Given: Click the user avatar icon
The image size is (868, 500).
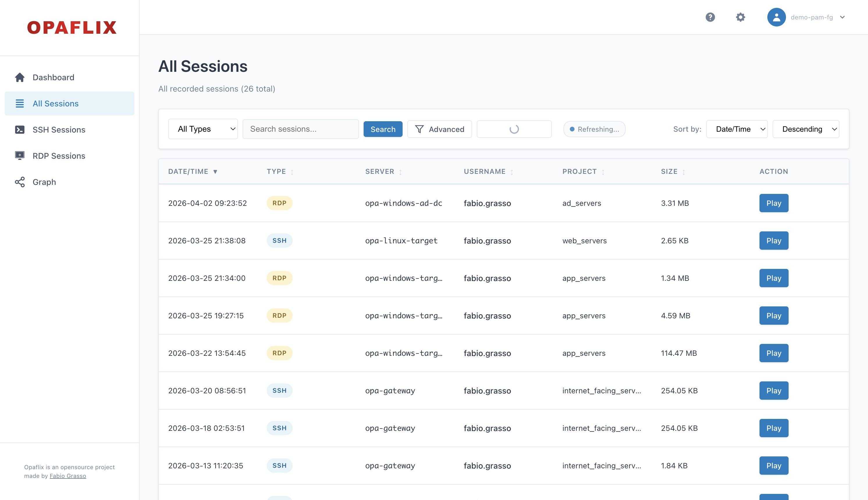Looking at the screenshot, I should point(776,17).
